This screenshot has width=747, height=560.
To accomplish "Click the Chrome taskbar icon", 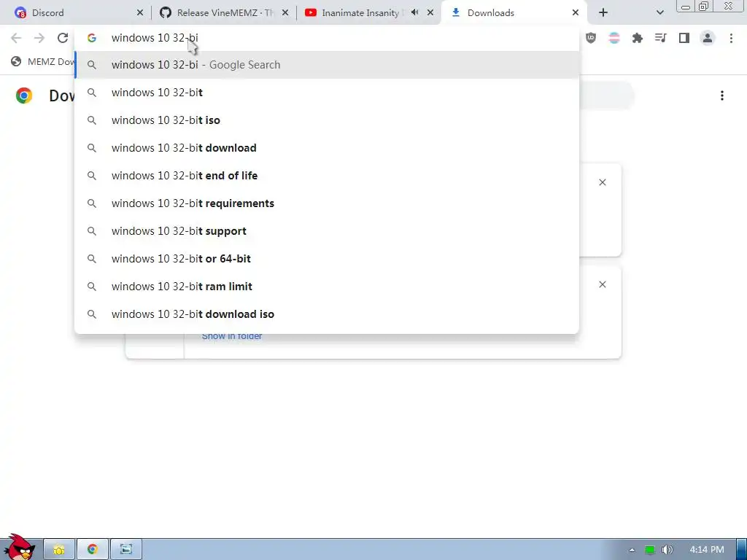I will (x=93, y=549).
